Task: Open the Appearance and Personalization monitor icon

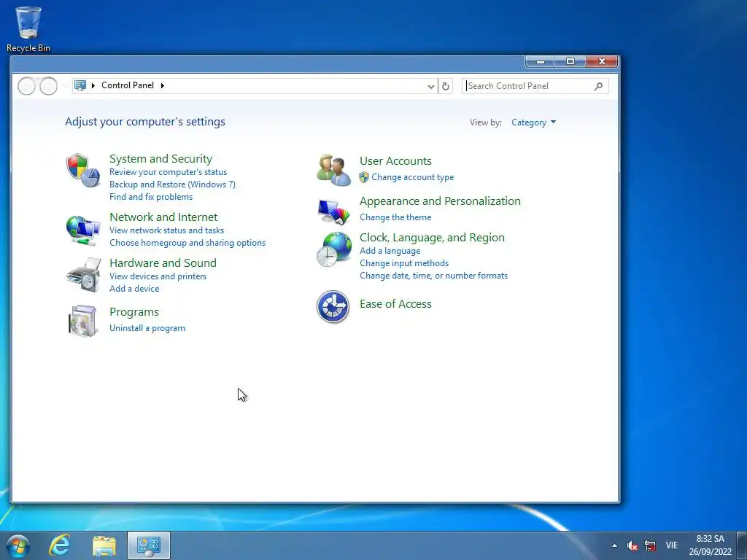Action: pyautogui.click(x=333, y=211)
